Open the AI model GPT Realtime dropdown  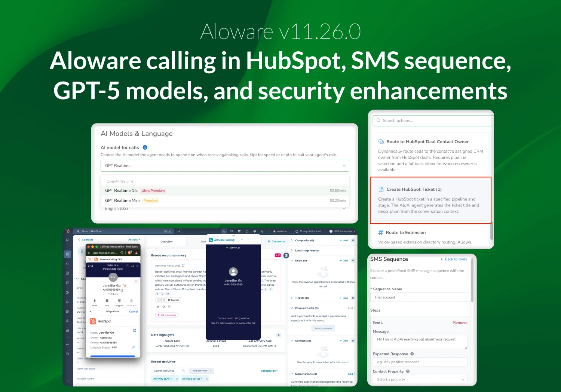pos(225,166)
